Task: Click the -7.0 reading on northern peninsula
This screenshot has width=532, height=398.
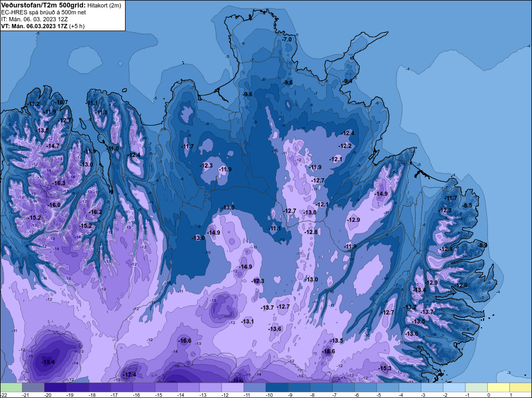Action: [287, 40]
